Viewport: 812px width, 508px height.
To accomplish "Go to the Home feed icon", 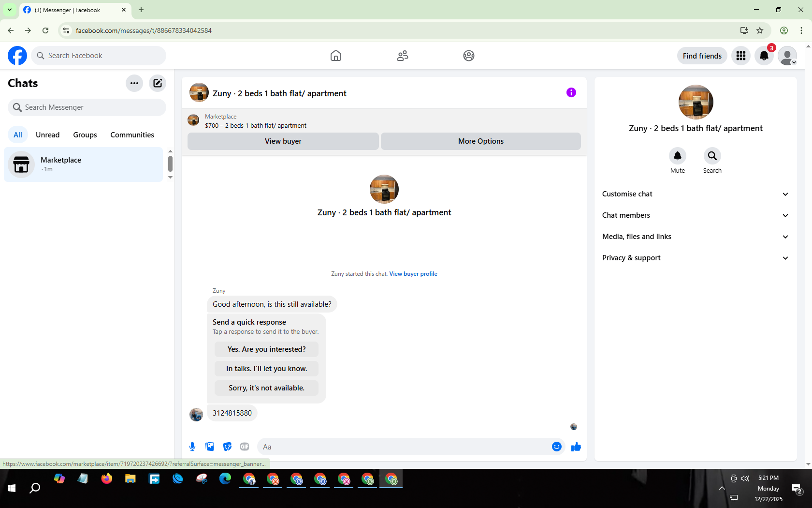I will point(336,56).
